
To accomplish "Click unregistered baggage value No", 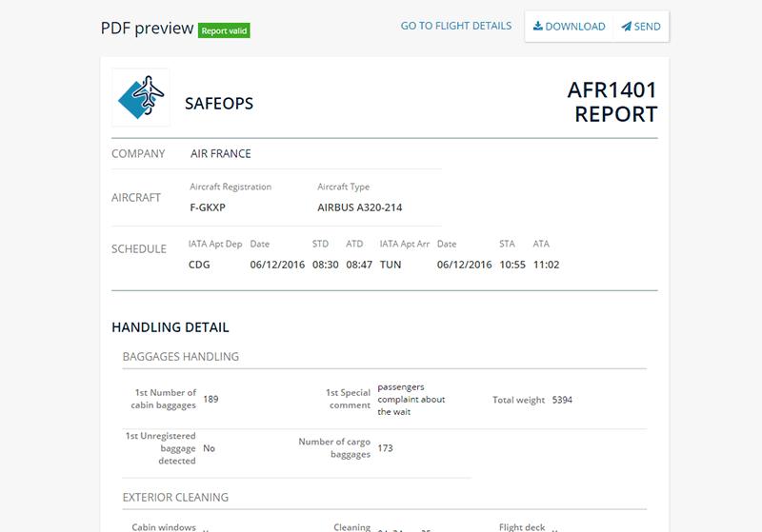I will (x=209, y=448).
